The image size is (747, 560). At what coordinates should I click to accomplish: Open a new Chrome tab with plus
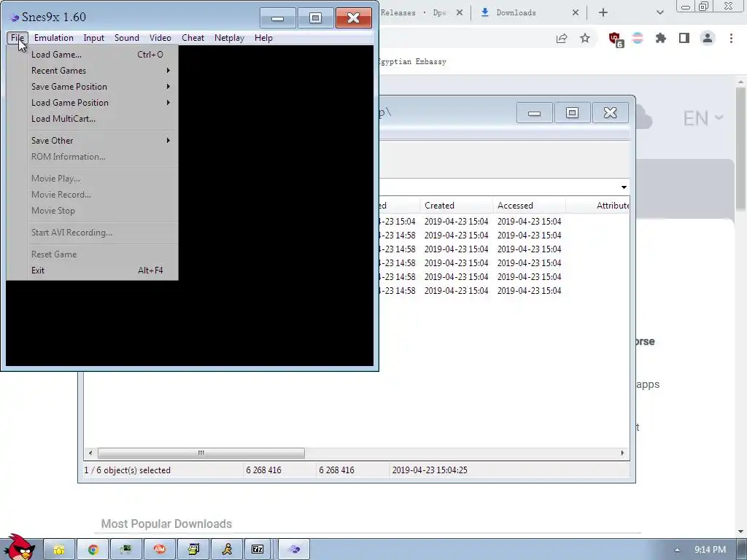click(603, 13)
